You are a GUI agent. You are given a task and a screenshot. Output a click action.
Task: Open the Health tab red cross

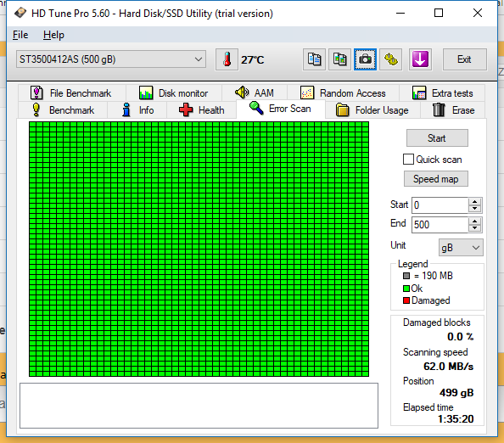[186, 110]
